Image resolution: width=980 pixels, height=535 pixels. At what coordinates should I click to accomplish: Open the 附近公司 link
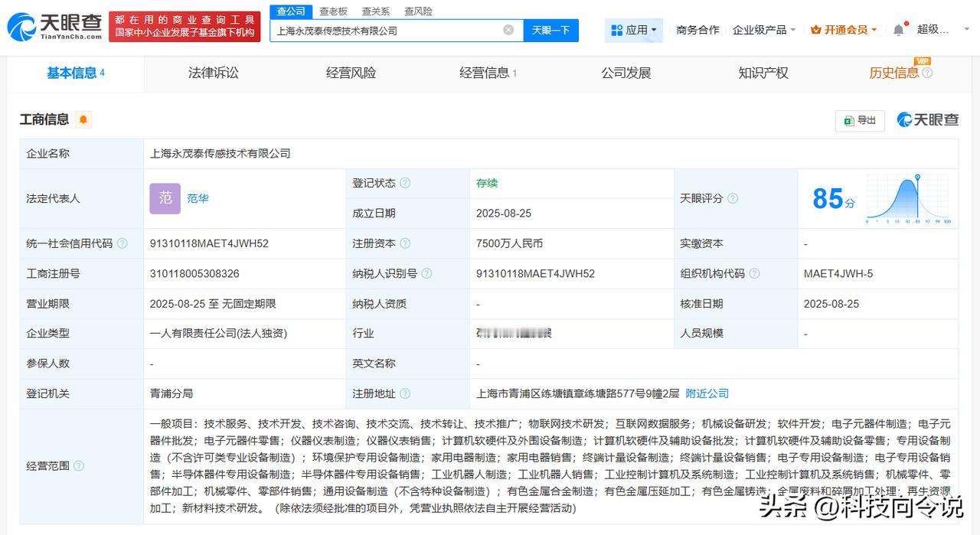(x=707, y=393)
